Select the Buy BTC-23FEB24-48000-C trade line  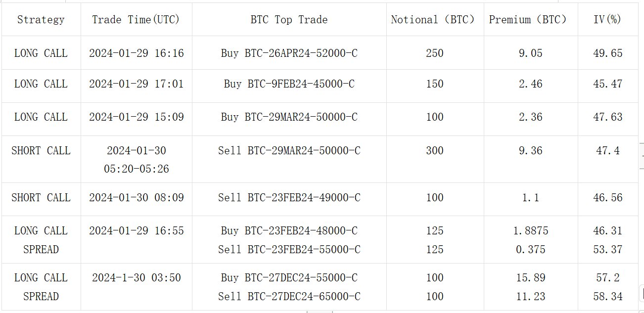pyautogui.click(x=289, y=231)
